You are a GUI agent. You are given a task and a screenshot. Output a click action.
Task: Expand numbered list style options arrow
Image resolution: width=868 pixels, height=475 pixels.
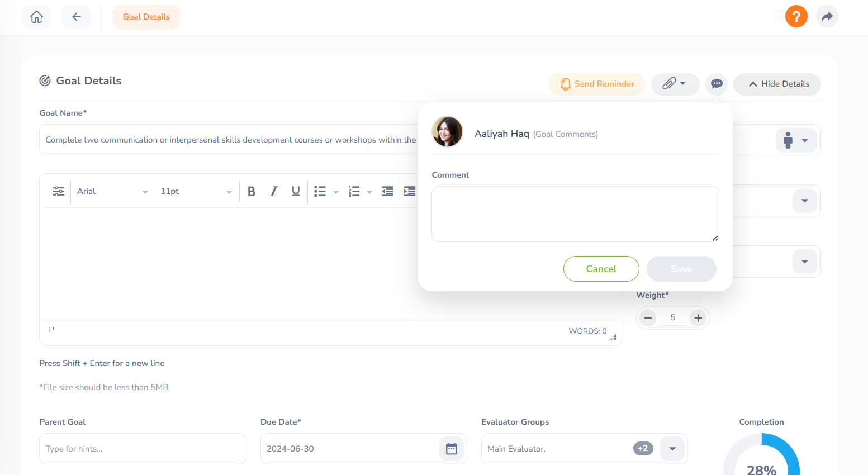tap(369, 192)
